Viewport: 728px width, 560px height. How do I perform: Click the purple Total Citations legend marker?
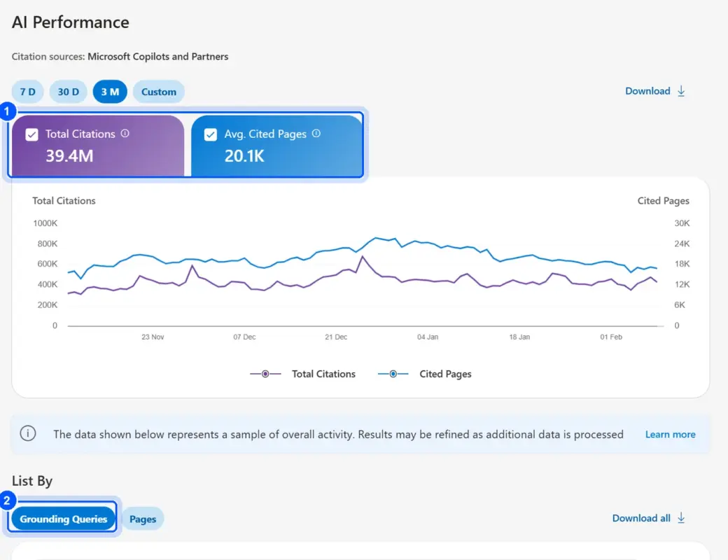265,374
